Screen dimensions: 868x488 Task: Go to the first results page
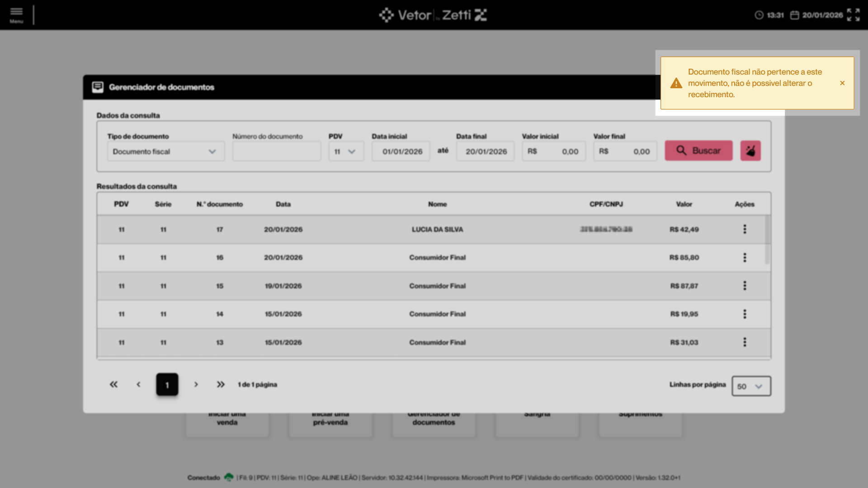pos(113,385)
